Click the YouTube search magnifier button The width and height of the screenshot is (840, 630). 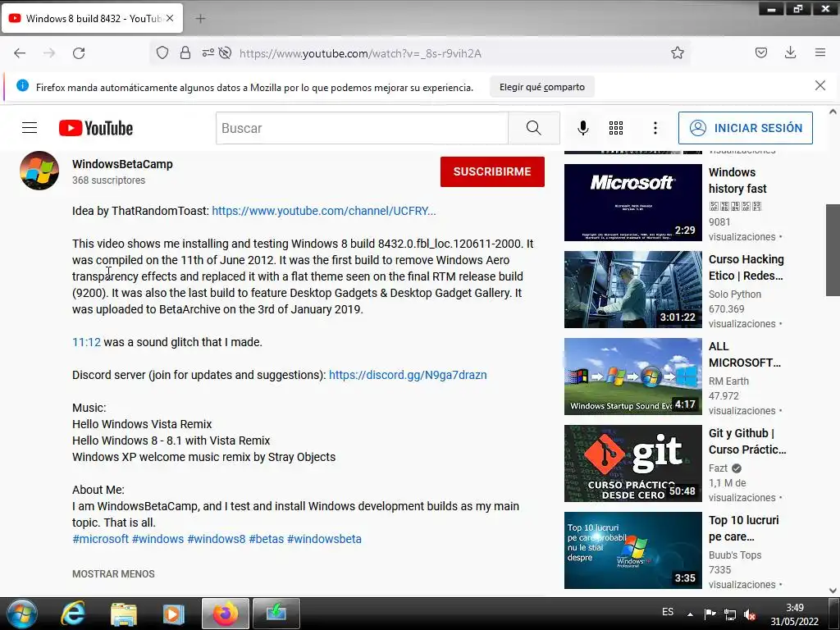tap(533, 128)
